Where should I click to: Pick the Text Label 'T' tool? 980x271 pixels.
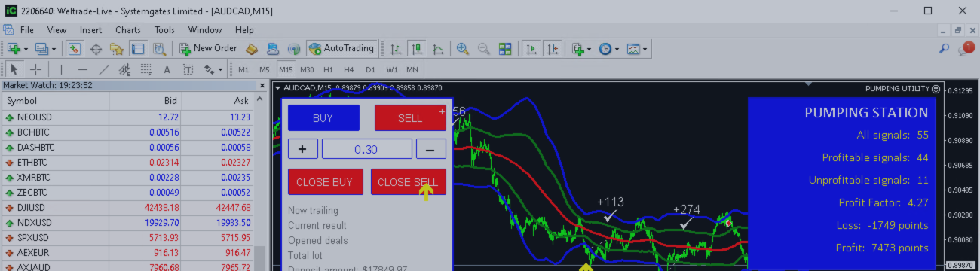pyautogui.click(x=188, y=69)
